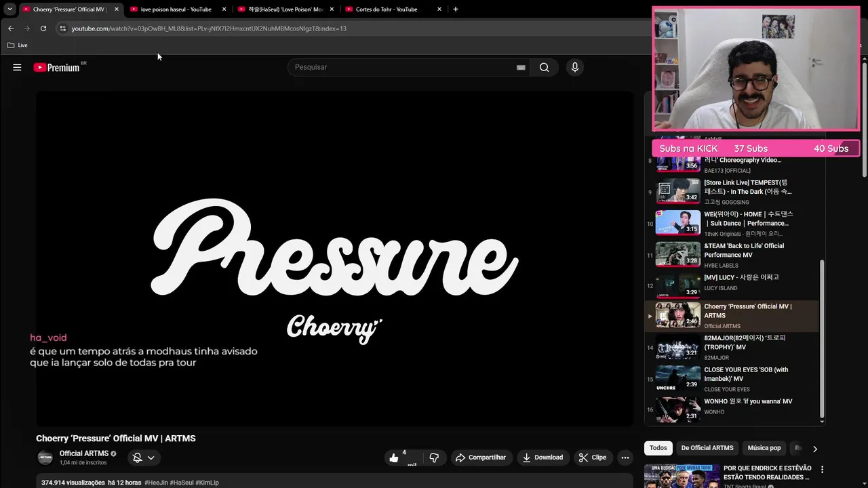Image resolution: width=868 pixels, height=488 pixels.
Task: Play &TEAM 'Back to Life' playlist thumbnail
Action: pyautogui.click(x=678, y=255)
